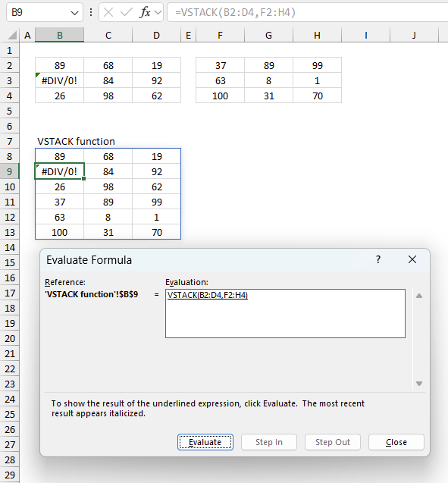Select column A header
The image size is (448, 483).
27,35
